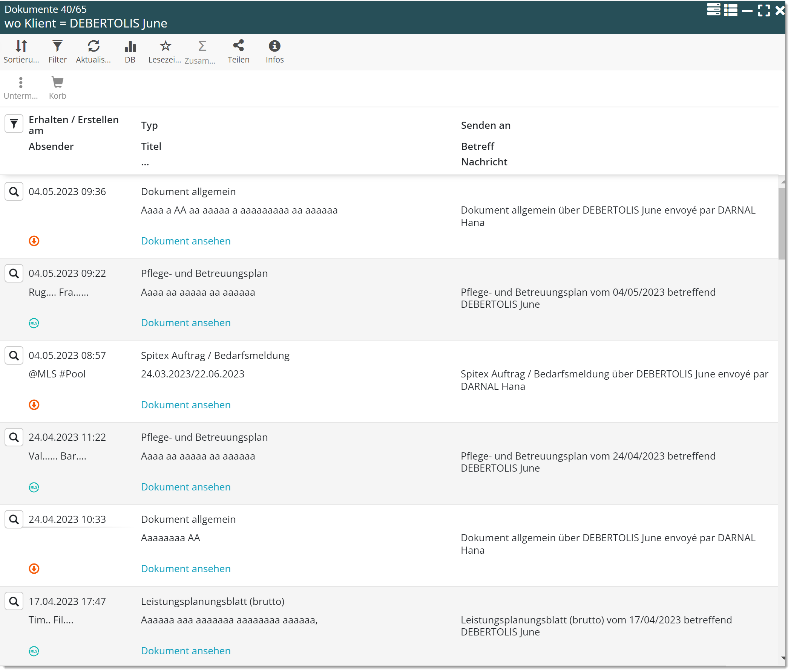This screenshot has height=672, width=791.
Task: Switch to detailed bullet list view
Action: (x=730, y=10)
